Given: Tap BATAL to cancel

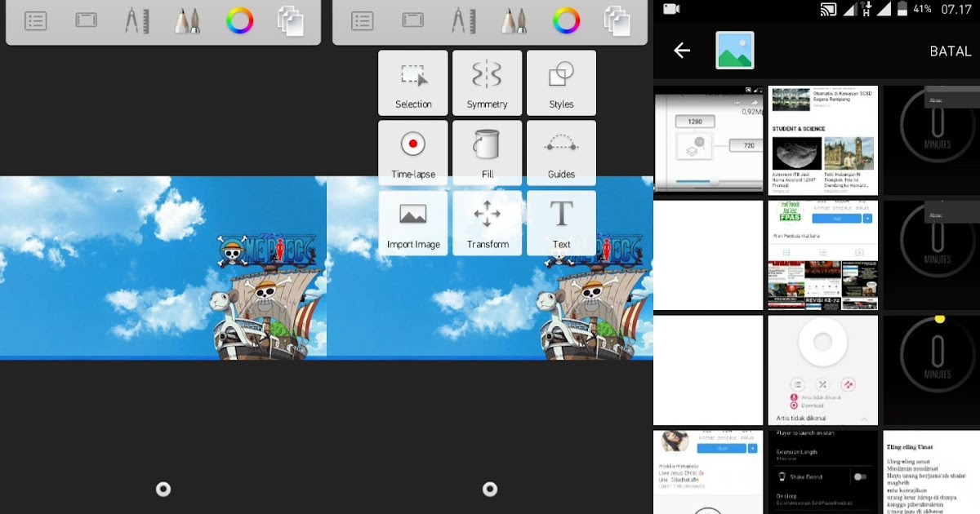Looking at the screenshot, I should tap(951, 51).
